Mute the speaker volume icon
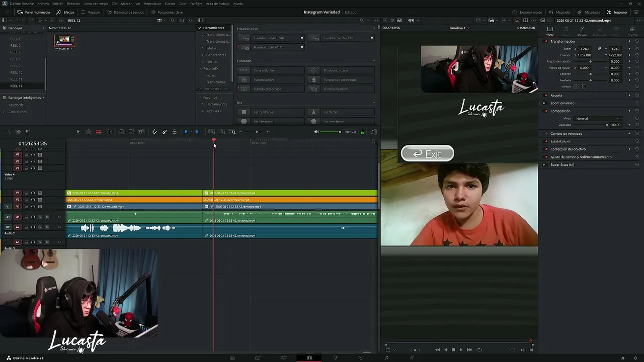 pyautogui.click(x=316, y=132)
